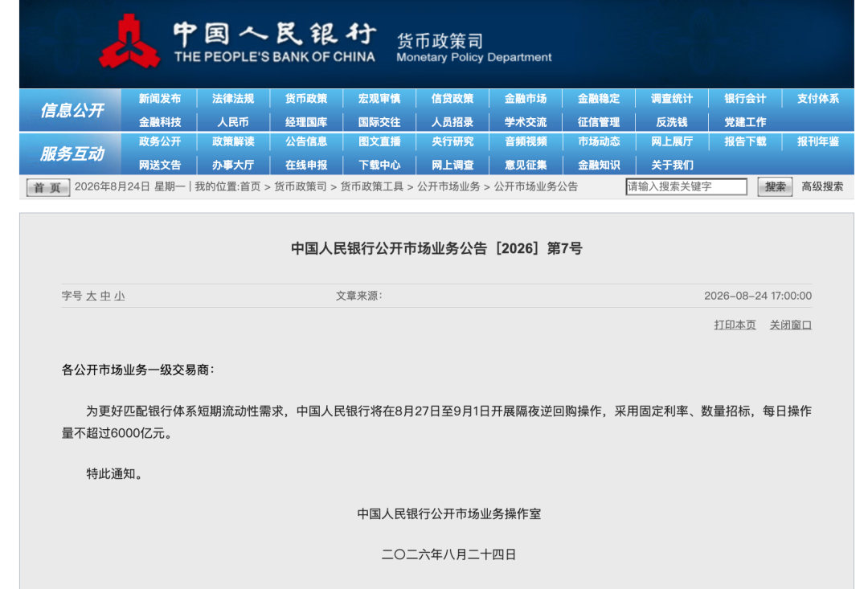Click the 首页 home button
The width and height of the screenshot is (868, 589).
(x=47, y=188)
